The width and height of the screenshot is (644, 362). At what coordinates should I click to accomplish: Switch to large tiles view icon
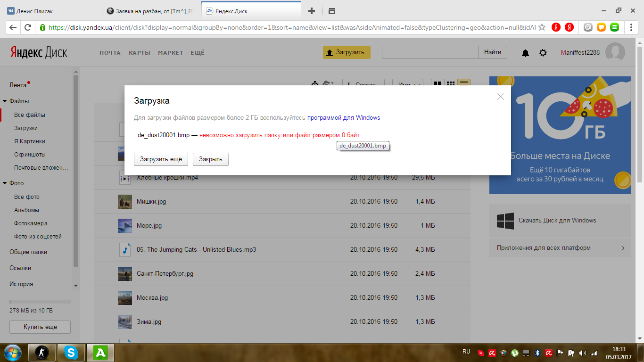coord(438,84)
